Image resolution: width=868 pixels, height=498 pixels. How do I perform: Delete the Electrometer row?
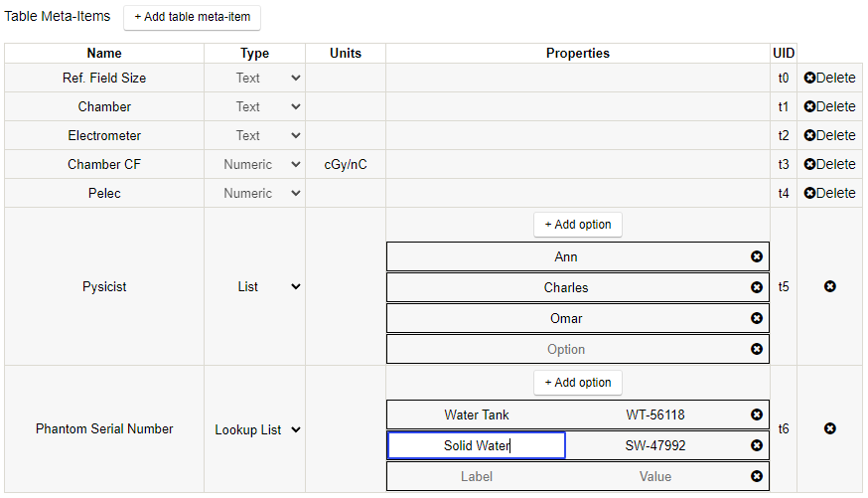pyautogui.click(x=830, y=135)
